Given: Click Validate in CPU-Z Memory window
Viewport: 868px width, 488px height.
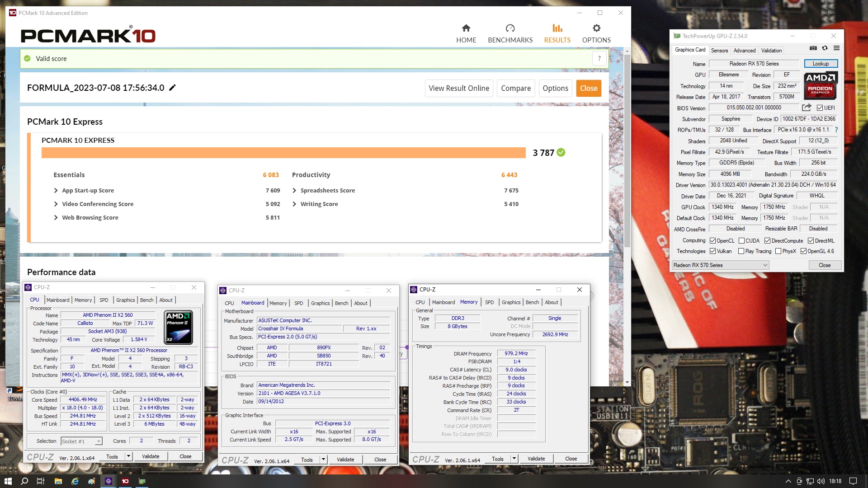Looking at the screenshot, I should click(536, 459).
